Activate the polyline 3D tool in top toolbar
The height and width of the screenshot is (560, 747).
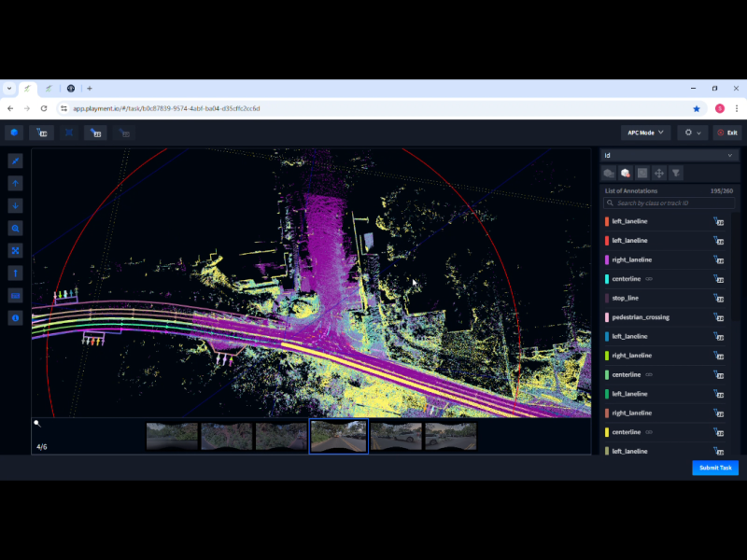pos(41,133)
